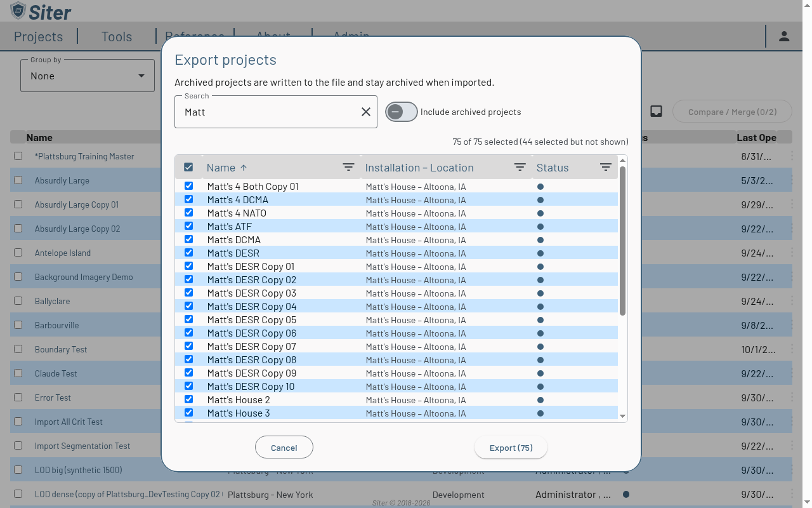Sort by Name column ascending arrow
The image size is (812, 508).
click(x=244, y=168)
